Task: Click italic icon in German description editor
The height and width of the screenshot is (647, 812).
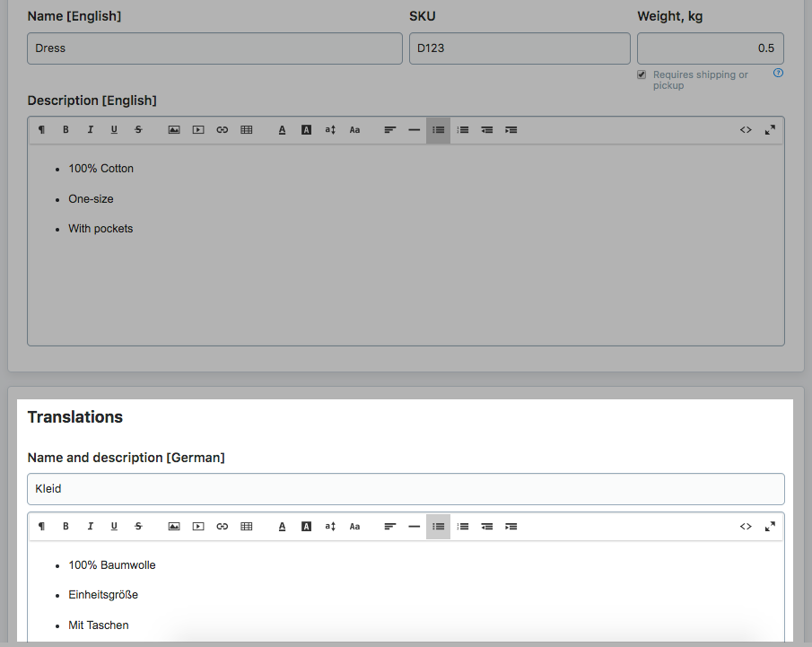Action: tap(90, 527)
